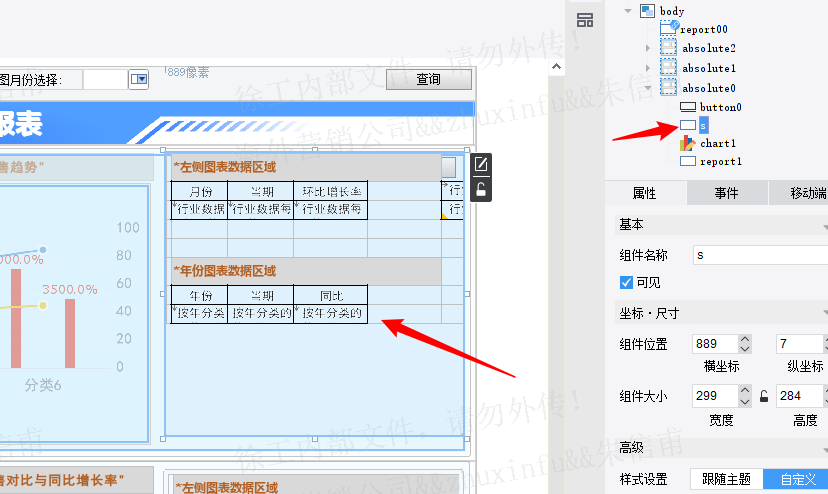
Task: Select the chart1 icon in the tree
Action: pos(688,143)
